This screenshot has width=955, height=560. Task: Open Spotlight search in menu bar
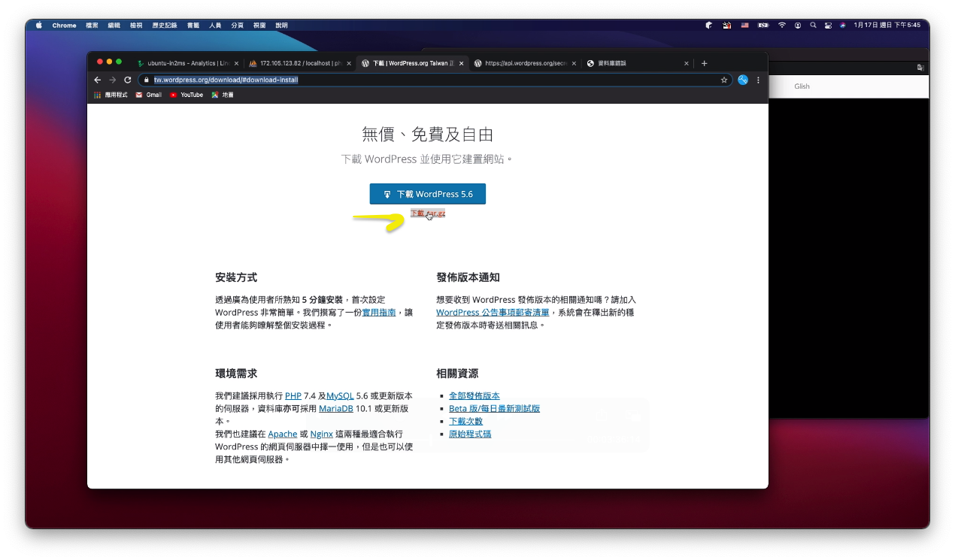813,25
